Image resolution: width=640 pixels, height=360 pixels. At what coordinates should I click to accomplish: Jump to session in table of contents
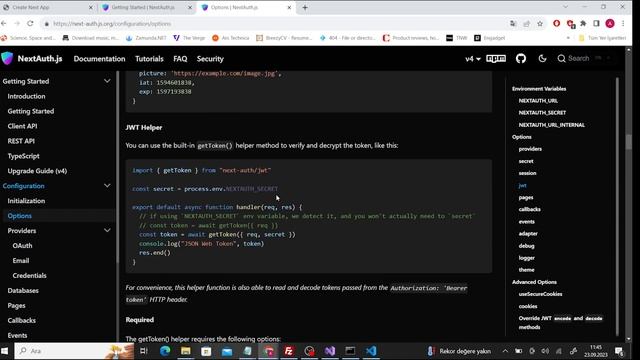pos(527,173)
